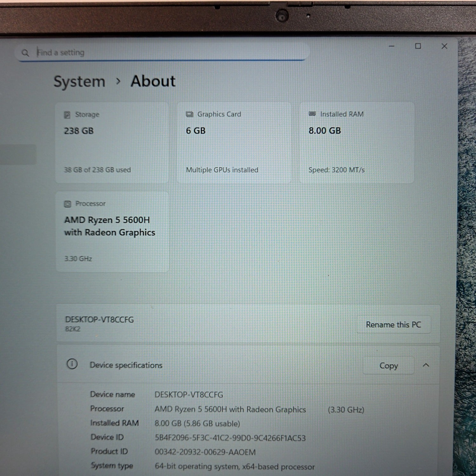The image size is (476, 476).
Task: Click the Installed RAM chip icon
Action: pyautogui.click(x=312, y=114)
